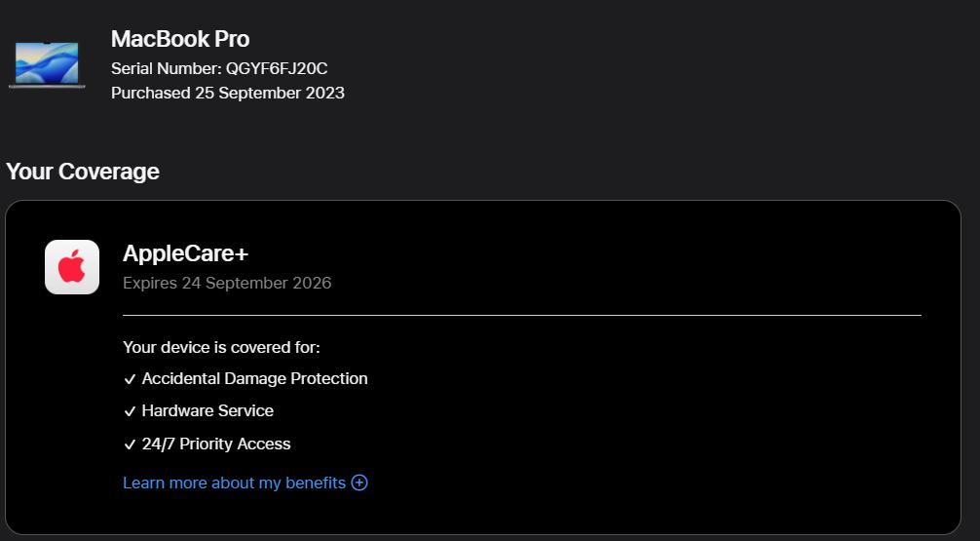The image size is (980, 541).
Task: Click the red AppleCare+ Apple logo icon
Action: (x=72, y=267)
